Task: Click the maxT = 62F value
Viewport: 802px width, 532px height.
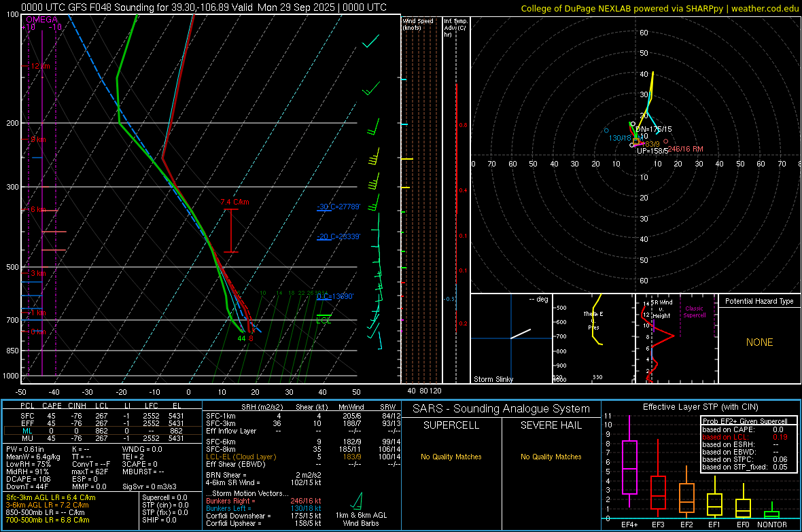Action: pos(90,472)
